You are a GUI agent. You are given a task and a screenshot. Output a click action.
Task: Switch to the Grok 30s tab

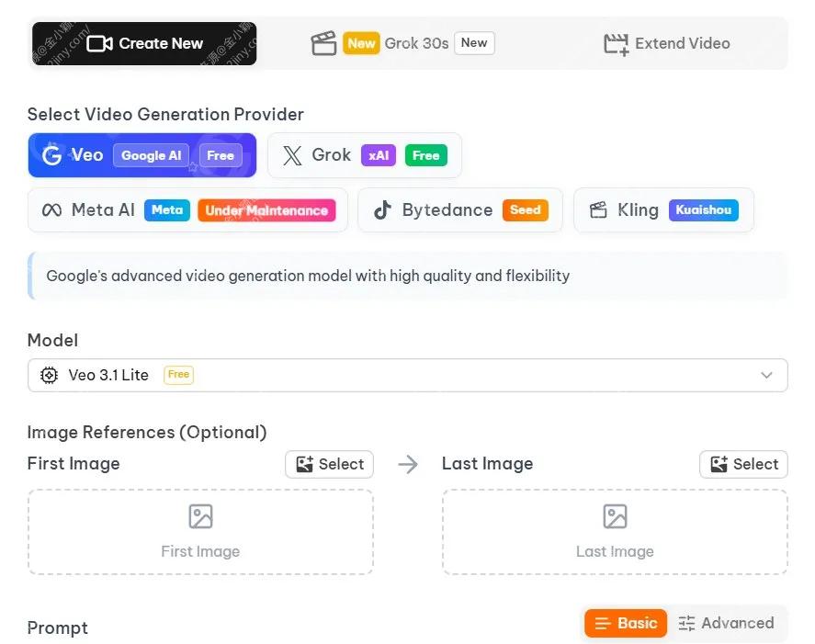click(402, 43)
